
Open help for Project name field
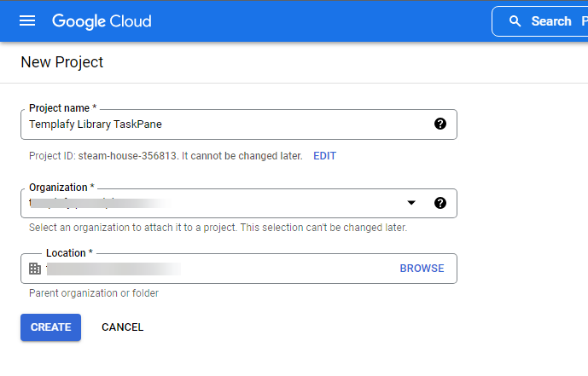(x=440, y=124)
